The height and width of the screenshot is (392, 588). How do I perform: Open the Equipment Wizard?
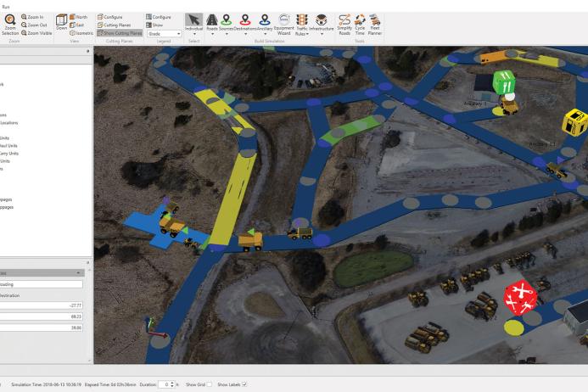point(283,23)
